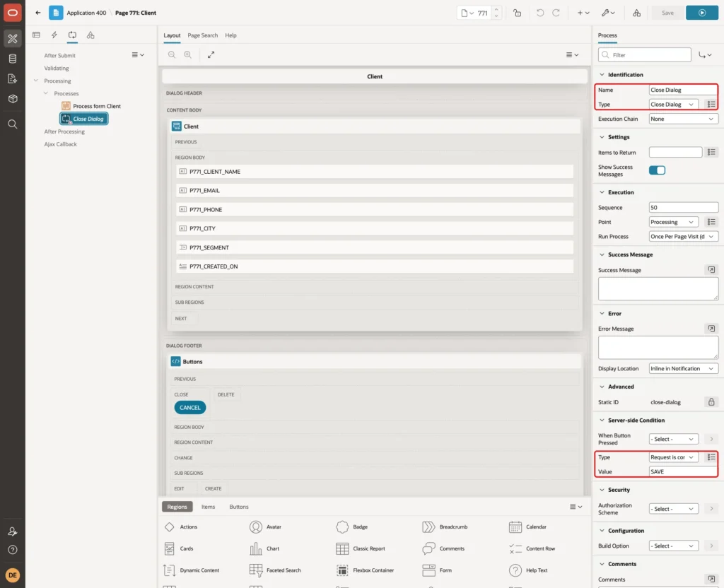
Task: Collapse the Identification section
Action: [602, 75]
